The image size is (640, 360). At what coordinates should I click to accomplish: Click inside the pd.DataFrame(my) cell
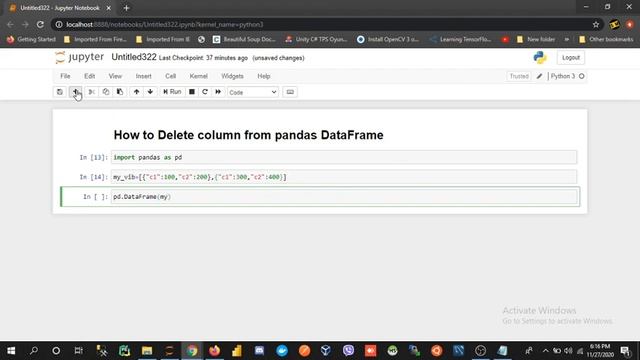tap(344, 197)
